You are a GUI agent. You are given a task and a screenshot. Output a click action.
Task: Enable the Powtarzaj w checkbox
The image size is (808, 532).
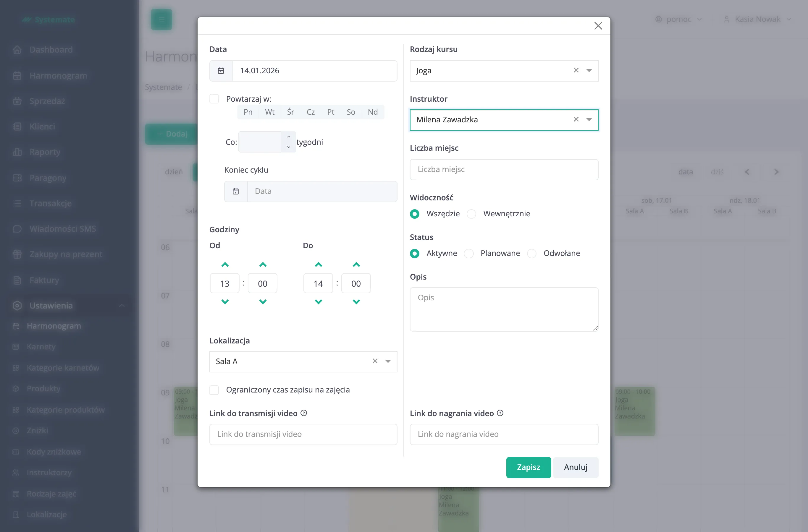pos(214,99)
